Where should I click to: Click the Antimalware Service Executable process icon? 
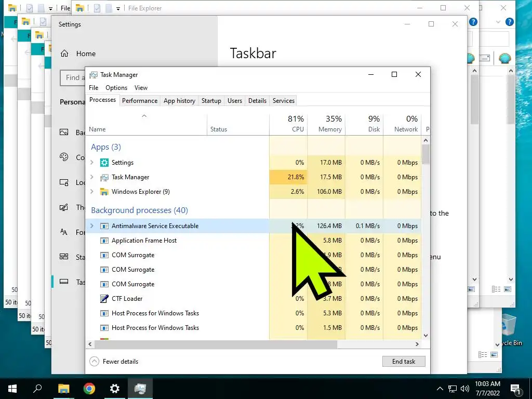point(104,226)
